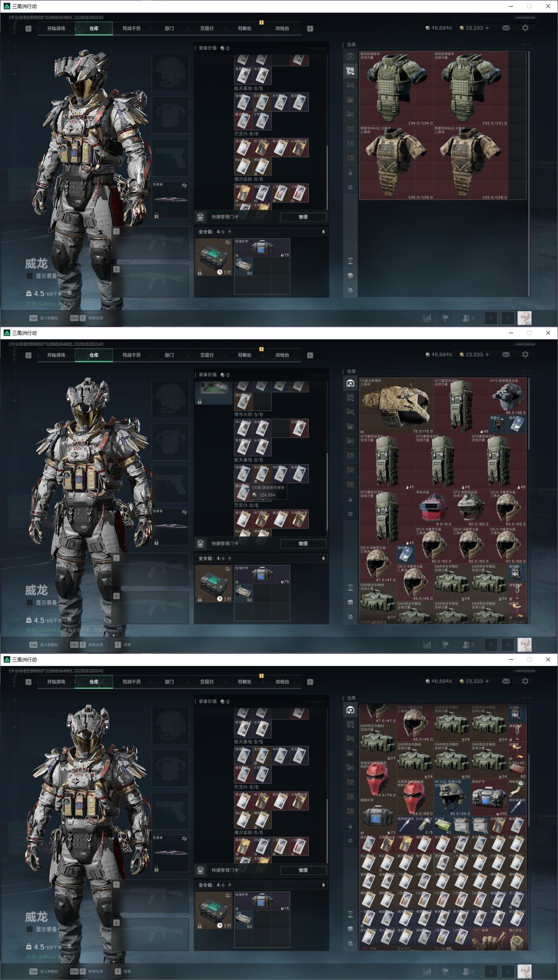Select F5 armor showing 72.0/72.0 in middle window
This screenshot has width=558, height=980.
(x=396, y=406)
